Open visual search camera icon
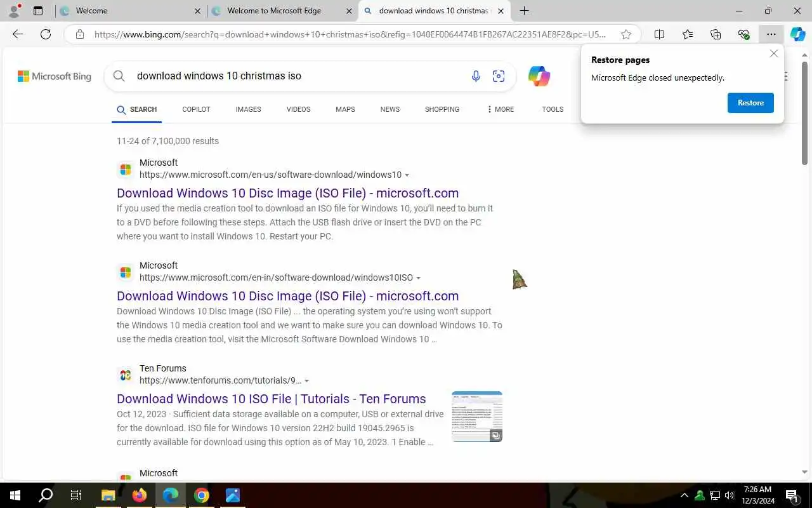The image size is (812, 508). [x=499, y=76]
